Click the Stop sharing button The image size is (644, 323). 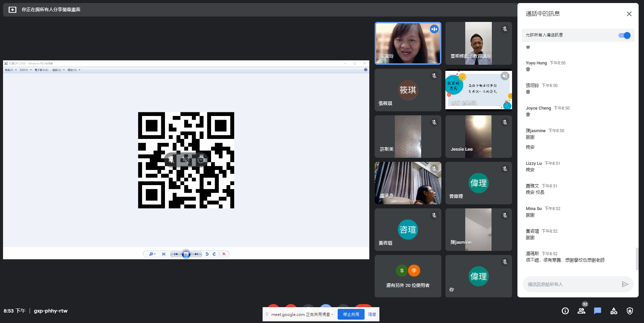coord(351,314)
